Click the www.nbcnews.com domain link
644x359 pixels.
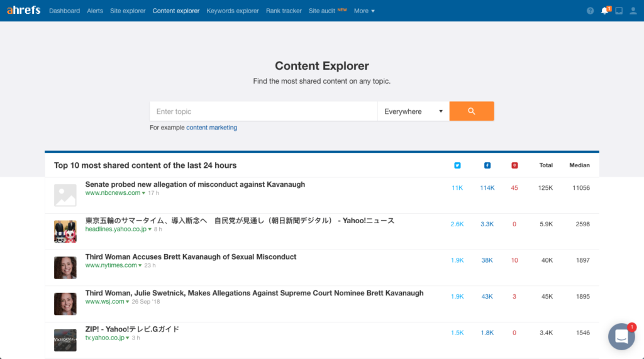coord(113,193)
